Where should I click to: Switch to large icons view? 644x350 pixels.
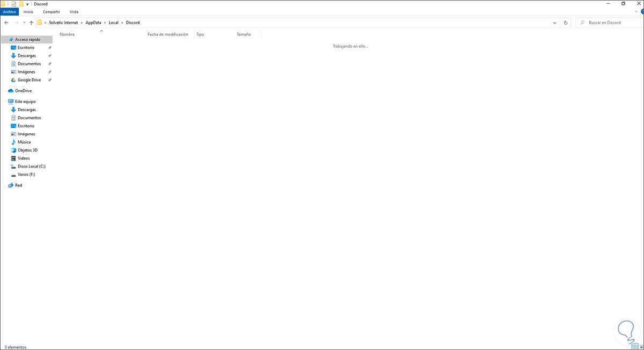click(x=641, y=346)
